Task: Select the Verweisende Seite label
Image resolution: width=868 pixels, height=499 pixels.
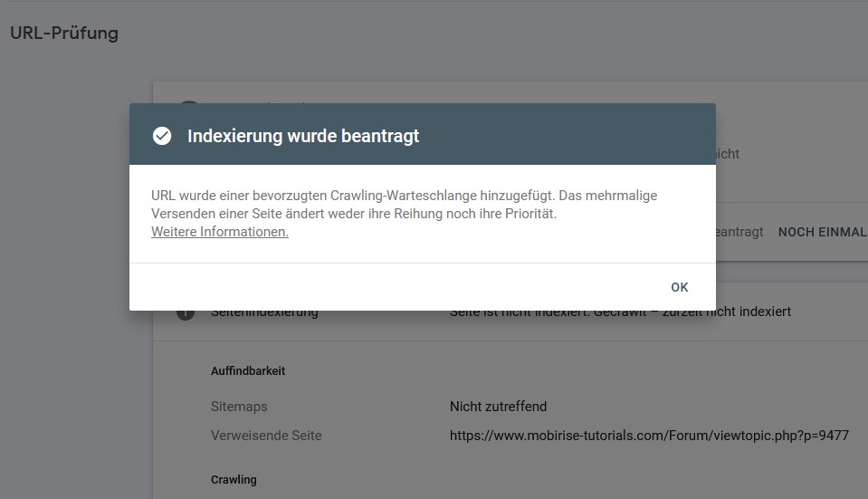Action: pos(266,436)
